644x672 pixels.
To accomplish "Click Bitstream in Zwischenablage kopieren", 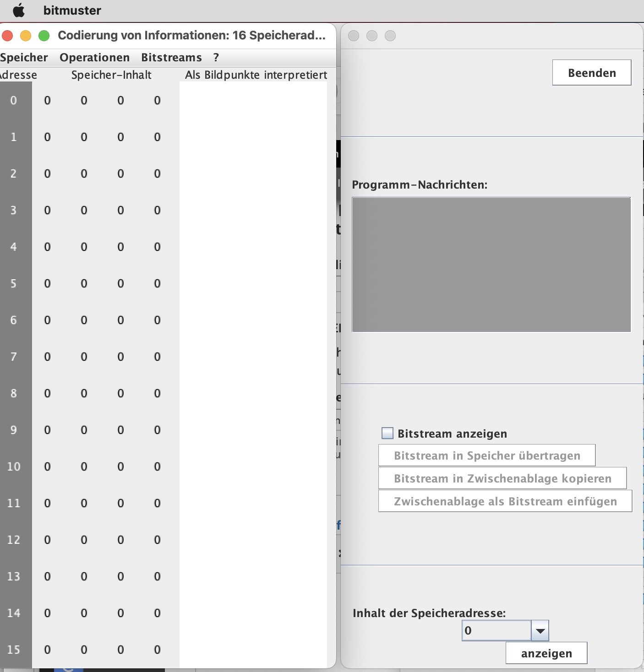I will click(x=502, y=478).
